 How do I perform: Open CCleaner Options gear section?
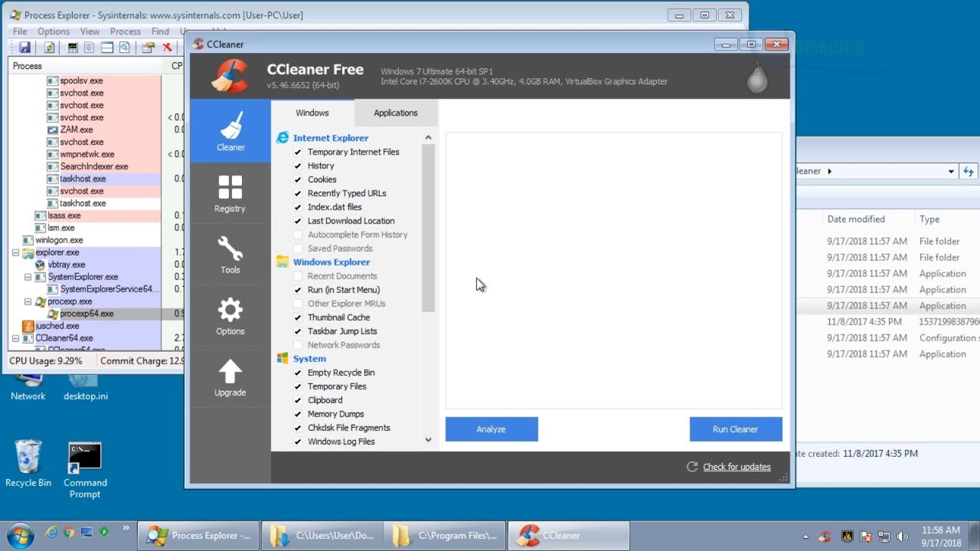click(230, 315)
